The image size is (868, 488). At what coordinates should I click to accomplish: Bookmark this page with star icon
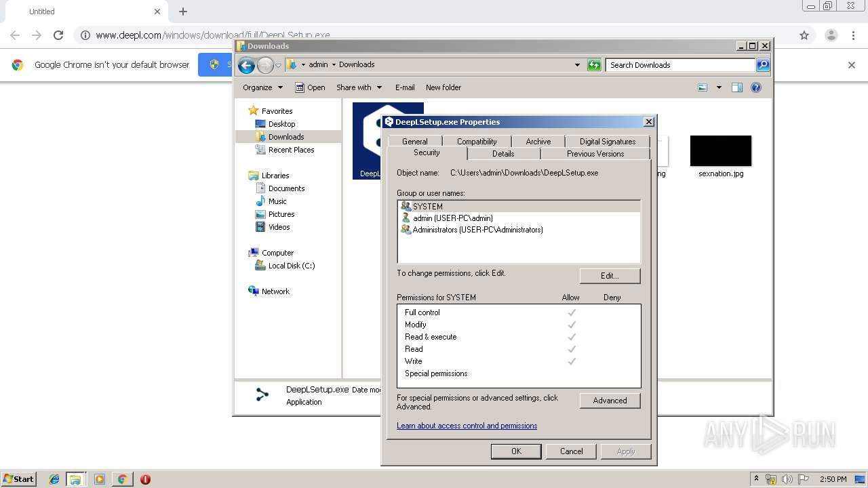(804, 35)
